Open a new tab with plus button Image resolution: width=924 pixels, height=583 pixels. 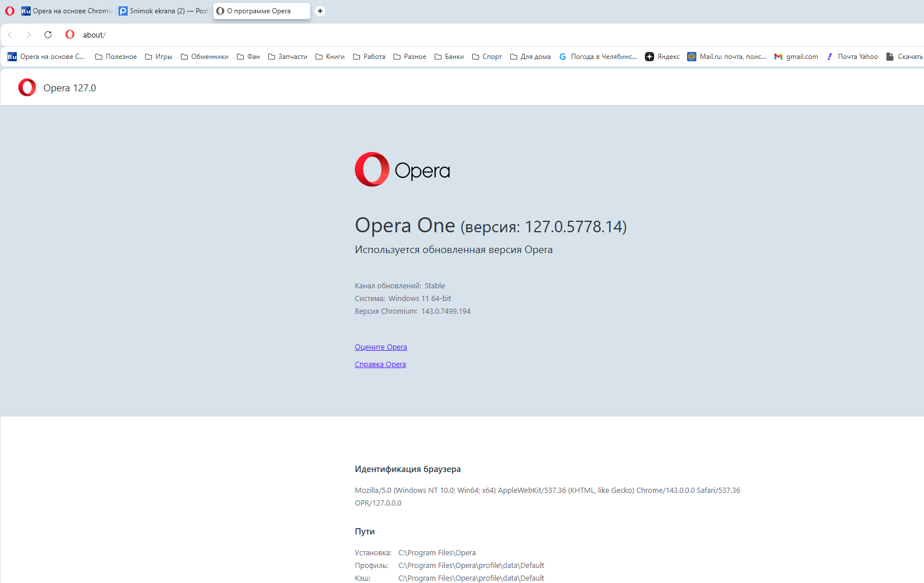point(320,11)
